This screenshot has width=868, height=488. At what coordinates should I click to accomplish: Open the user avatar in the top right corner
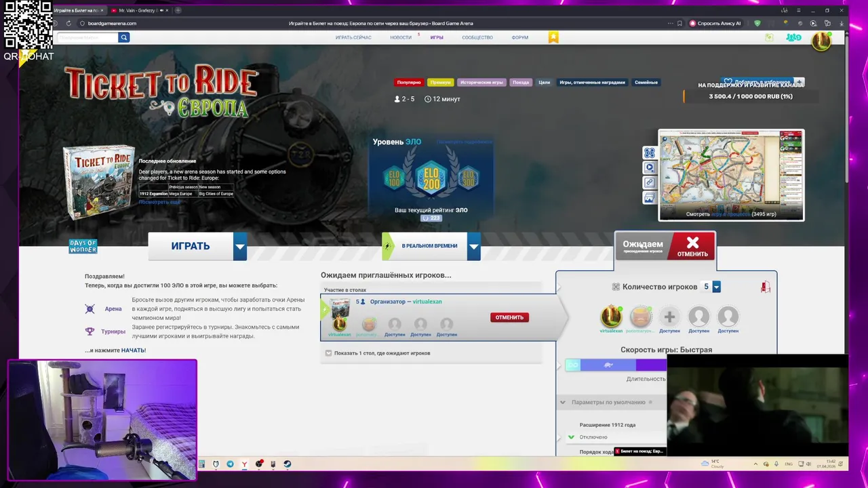pos(821,41)
